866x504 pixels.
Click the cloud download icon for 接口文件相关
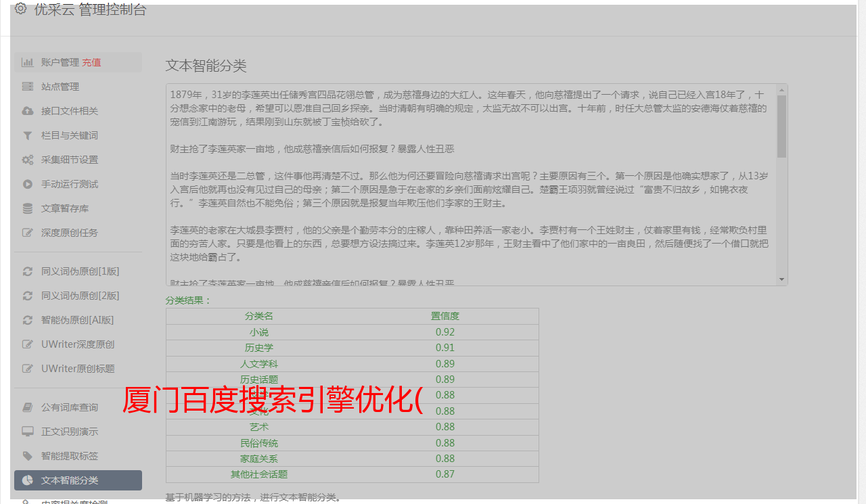[x=27, y=111]
